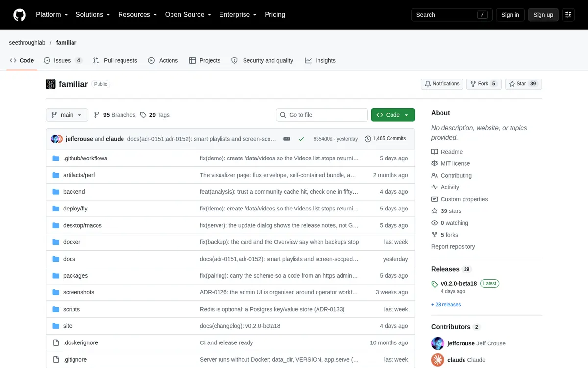Open the Readme link in About
588x368 pixels.
pyautogui.click(x=447, y=152)
